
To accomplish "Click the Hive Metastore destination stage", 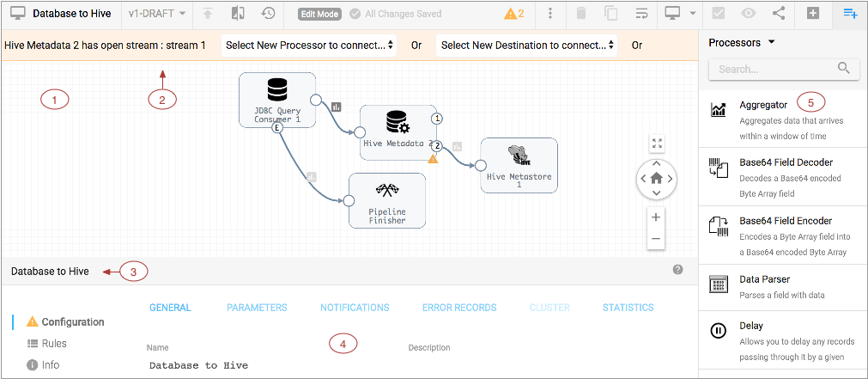I will tap(519, 166).
